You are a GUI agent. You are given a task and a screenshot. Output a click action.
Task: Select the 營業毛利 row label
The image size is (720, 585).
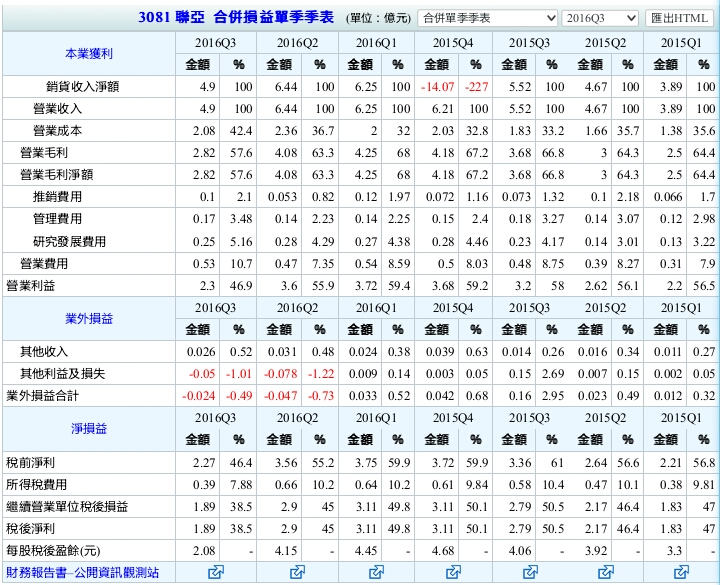coord(44,152)
